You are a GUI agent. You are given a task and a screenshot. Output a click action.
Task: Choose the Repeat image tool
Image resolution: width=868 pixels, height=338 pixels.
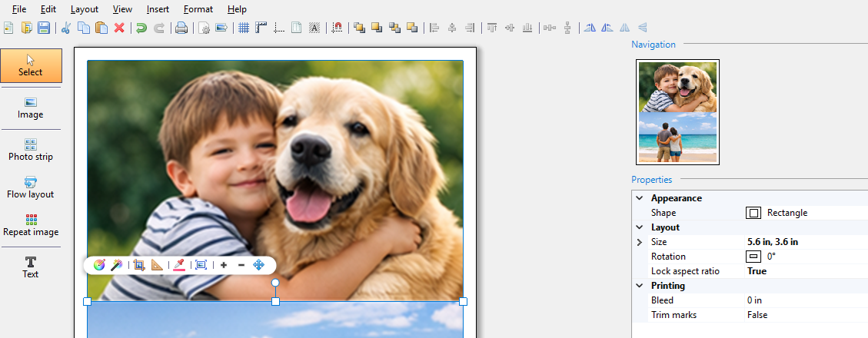point(31,226)
